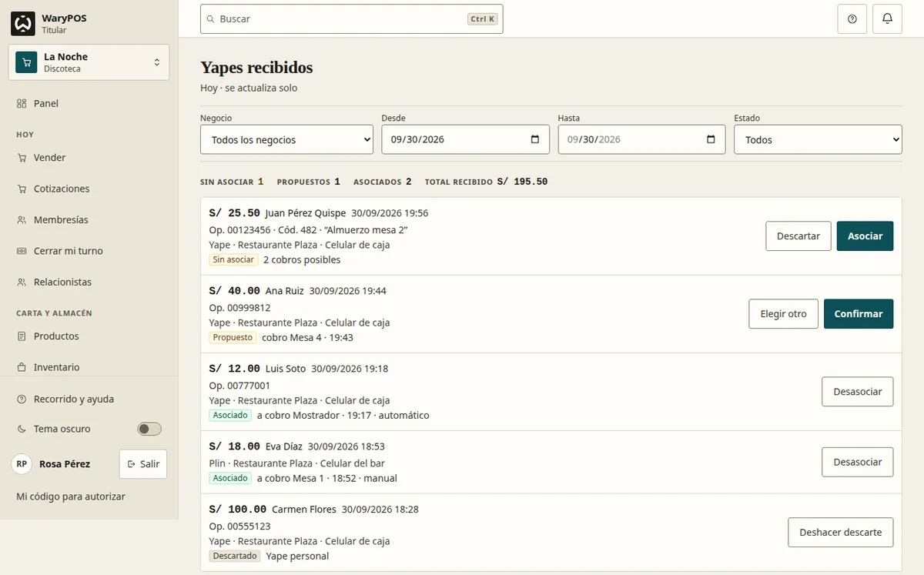This screenshot has height=575, width=924.
Task: Click the RP user avatar
Action: click(x=22, y=464)
